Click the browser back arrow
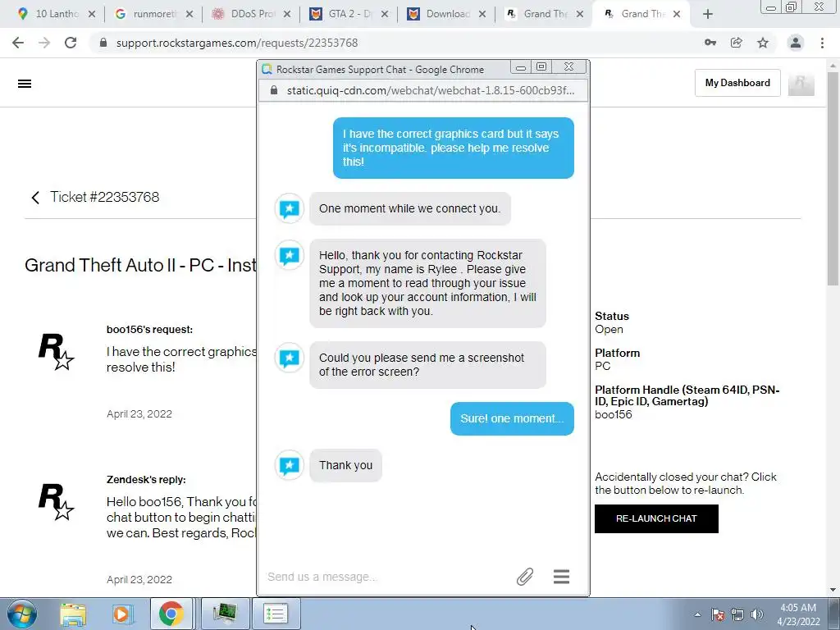Screen dimensions: 840x630 (18, 43)
